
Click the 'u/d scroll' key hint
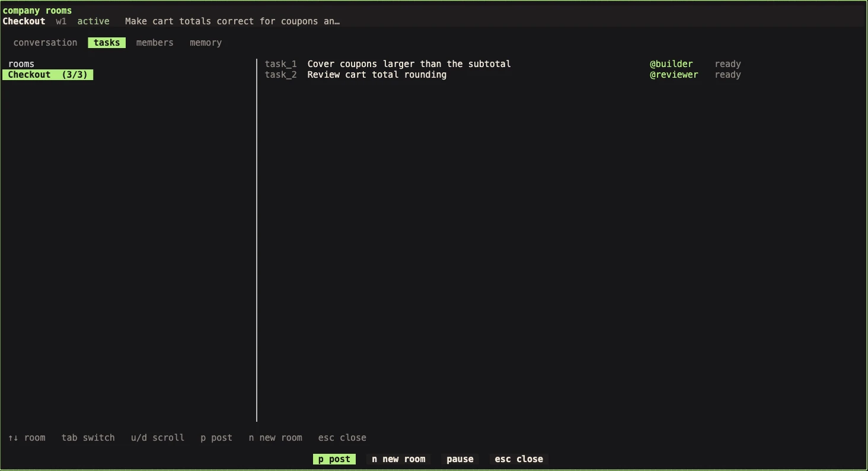tap(158, 438)
